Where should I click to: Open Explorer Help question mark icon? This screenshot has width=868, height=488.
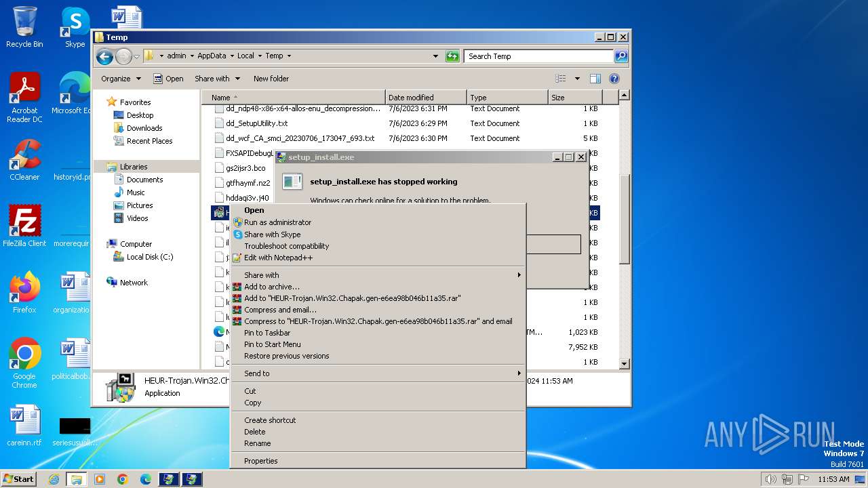[x=614, y=79]
